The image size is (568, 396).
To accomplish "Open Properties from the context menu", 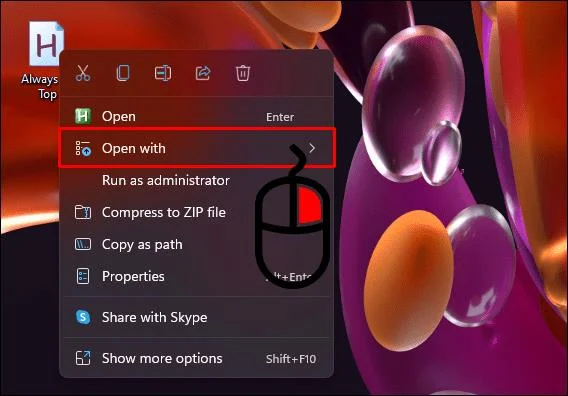I will pos(196,276).
